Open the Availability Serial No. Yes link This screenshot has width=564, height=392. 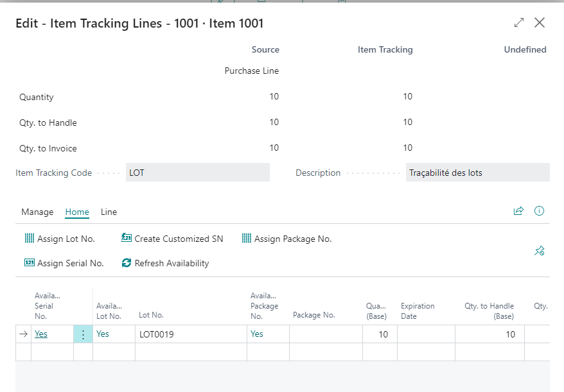tap(41, 334)
